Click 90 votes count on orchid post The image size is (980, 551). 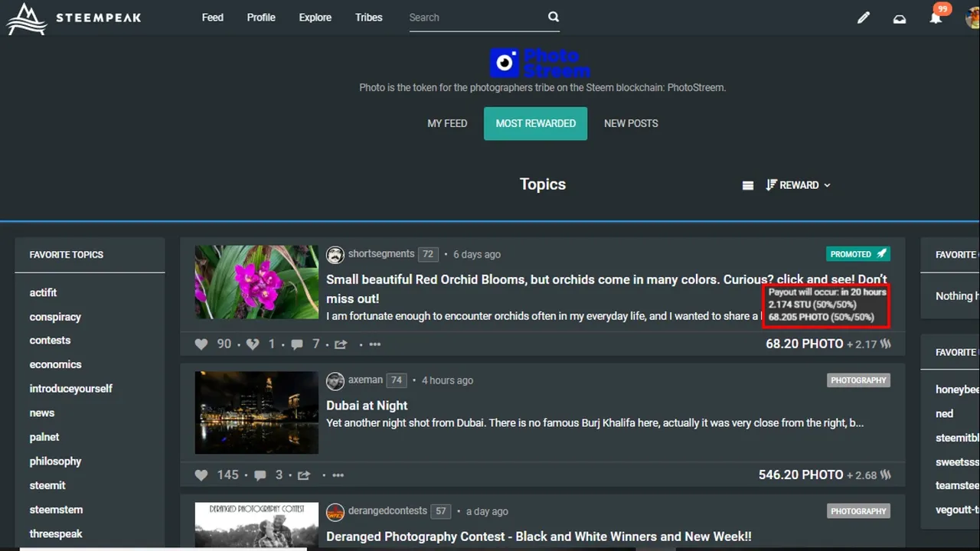pos(224,344)
